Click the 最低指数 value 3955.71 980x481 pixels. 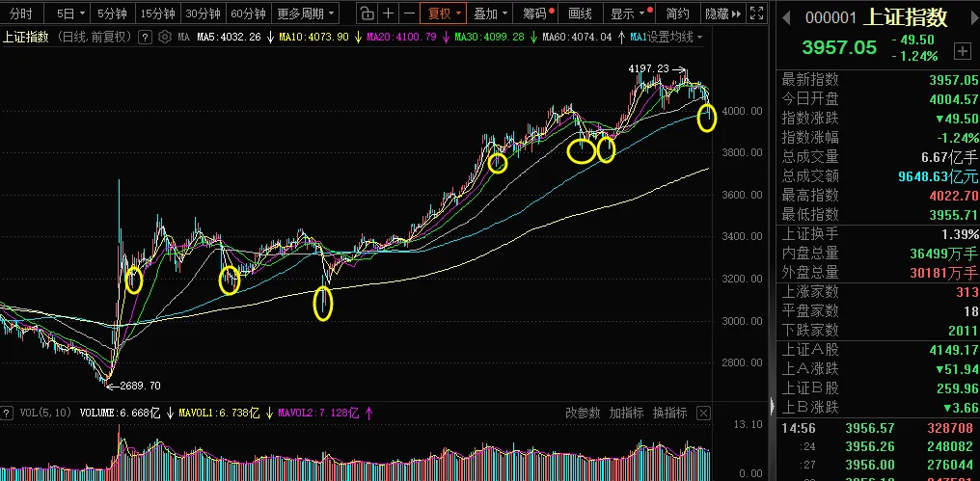pyautogui.click(x=953, y=215)
